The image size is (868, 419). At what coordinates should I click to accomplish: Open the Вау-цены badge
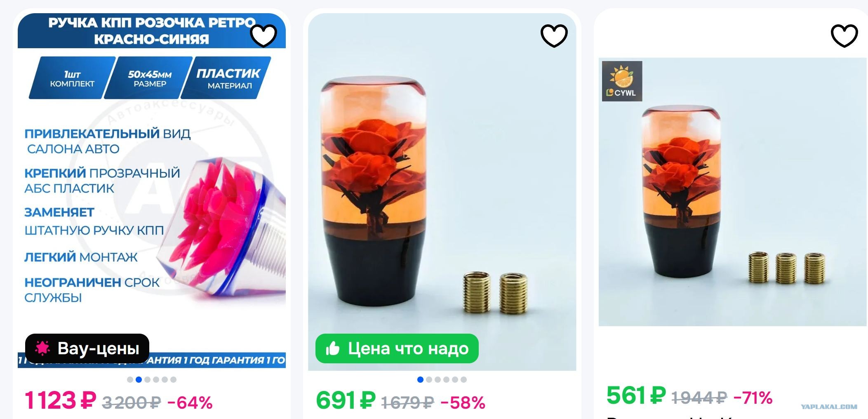(87, 348)
